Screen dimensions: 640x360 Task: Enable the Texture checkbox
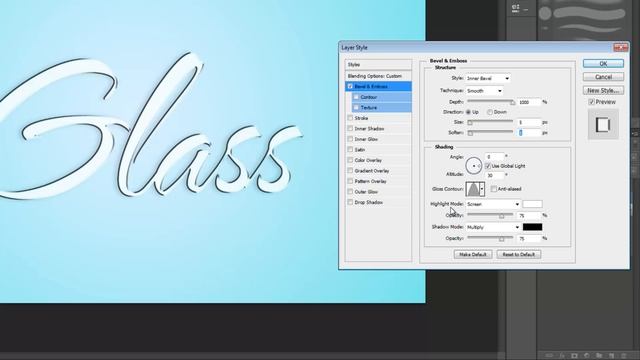[x=356, y=108]
